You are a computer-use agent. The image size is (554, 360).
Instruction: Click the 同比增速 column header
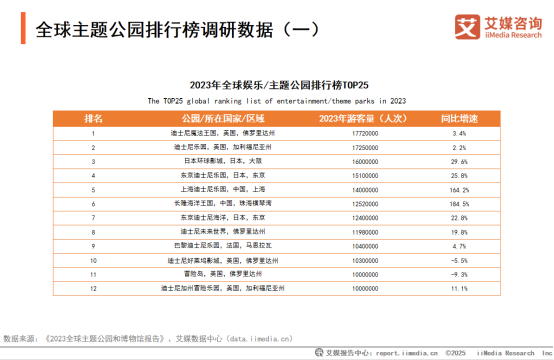[x=459, y=119]
